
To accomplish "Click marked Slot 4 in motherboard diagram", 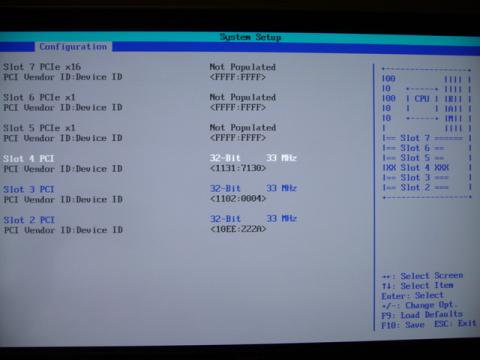I will [x=415, y=168].
